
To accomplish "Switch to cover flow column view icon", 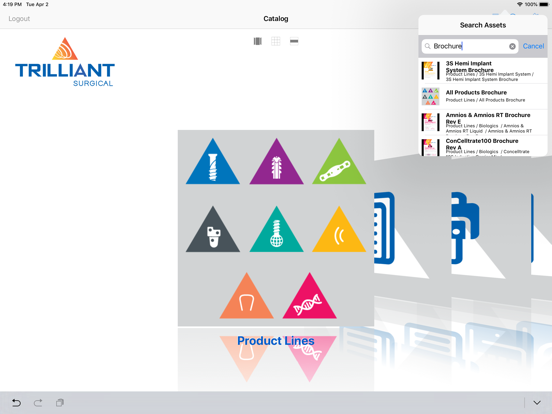I will [x=258, y=41].
